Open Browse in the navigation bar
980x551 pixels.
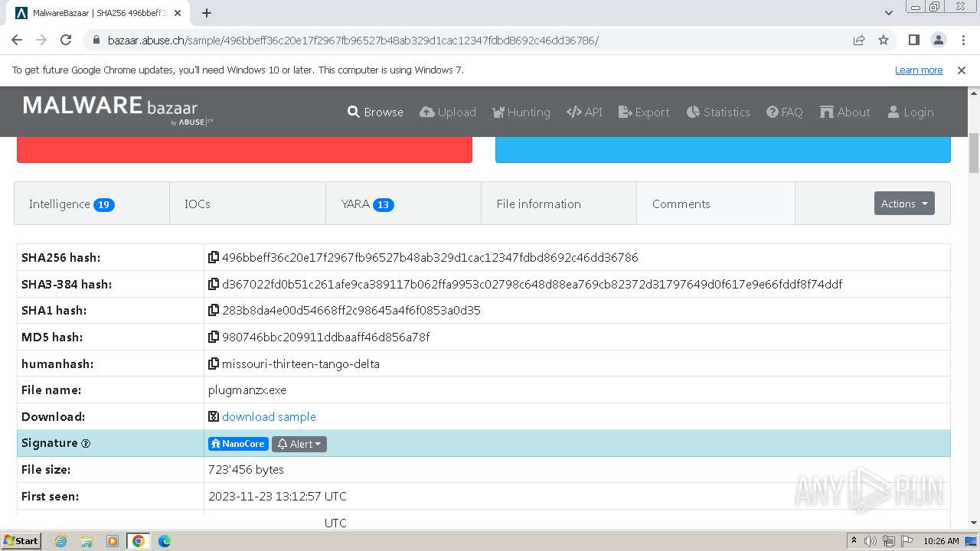pos(375,112)
